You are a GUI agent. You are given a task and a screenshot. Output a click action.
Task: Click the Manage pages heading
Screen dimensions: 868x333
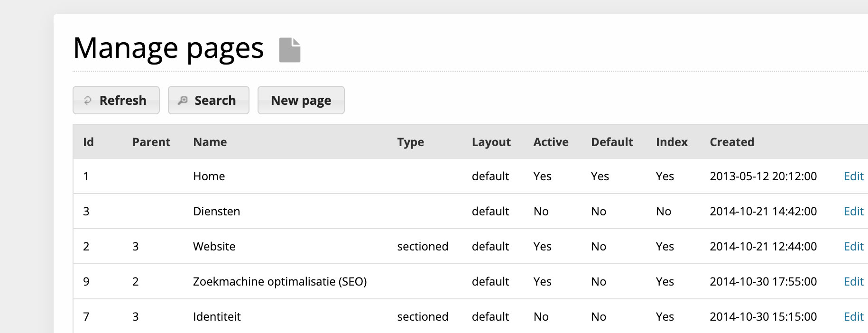(168, 48)
